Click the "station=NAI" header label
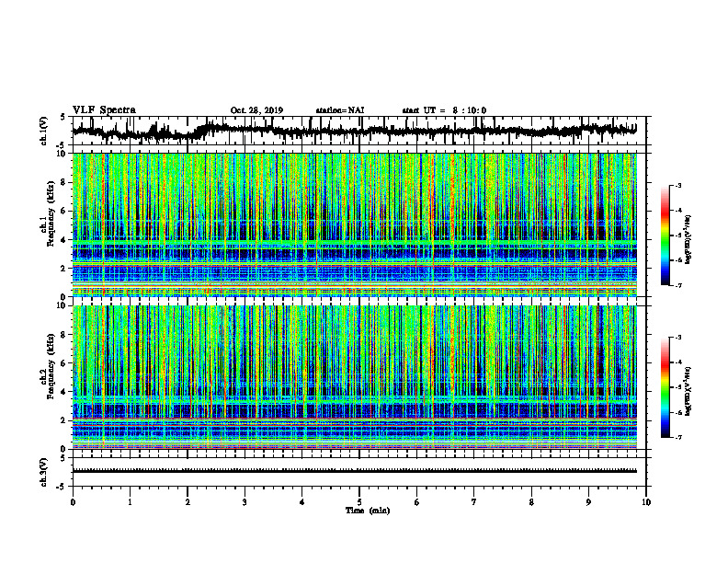The image size is (728, 563). (x=340, y=110)
